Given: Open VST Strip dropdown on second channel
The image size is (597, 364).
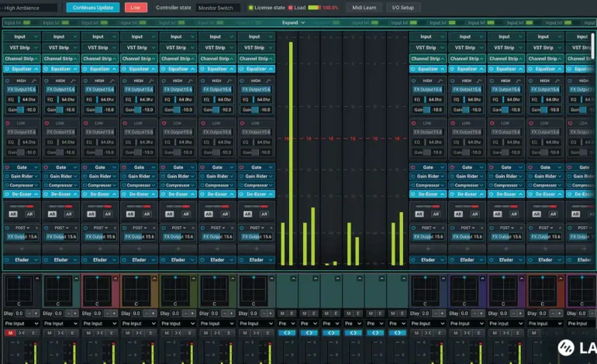Looking at the screenshot, I should (x=61, y=47).
